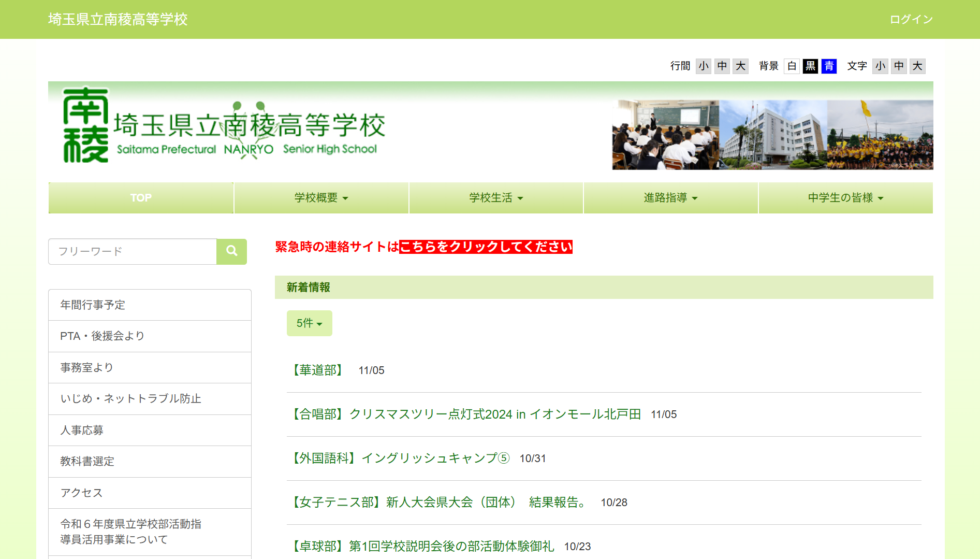Click the school photos collage image

point(772,135)
